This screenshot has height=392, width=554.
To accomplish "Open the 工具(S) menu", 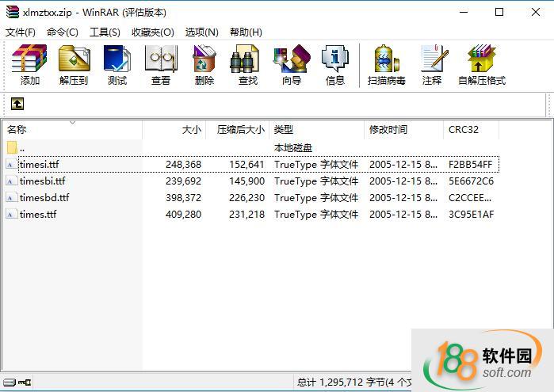I will point(105,32).
